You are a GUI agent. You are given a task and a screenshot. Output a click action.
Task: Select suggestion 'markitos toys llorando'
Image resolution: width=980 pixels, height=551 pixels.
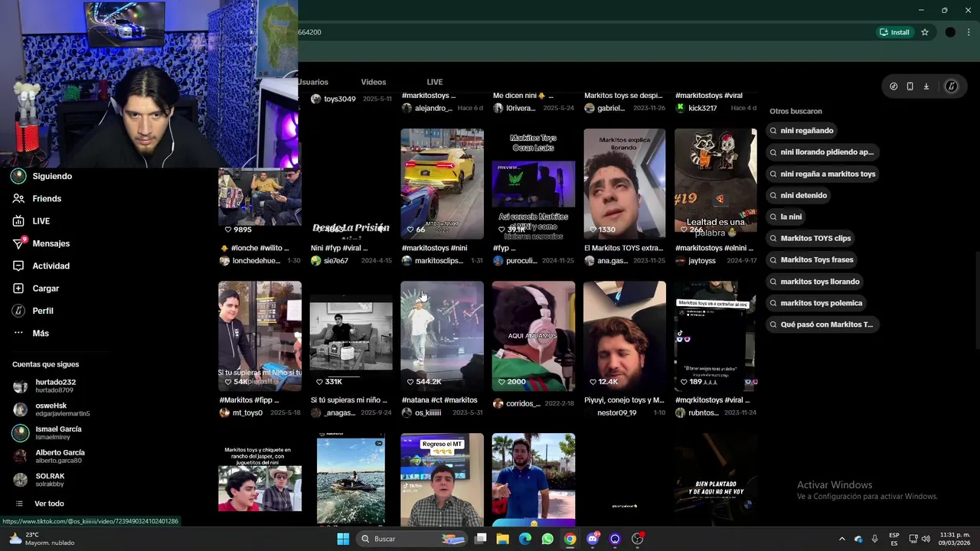(x=815, y=282)
